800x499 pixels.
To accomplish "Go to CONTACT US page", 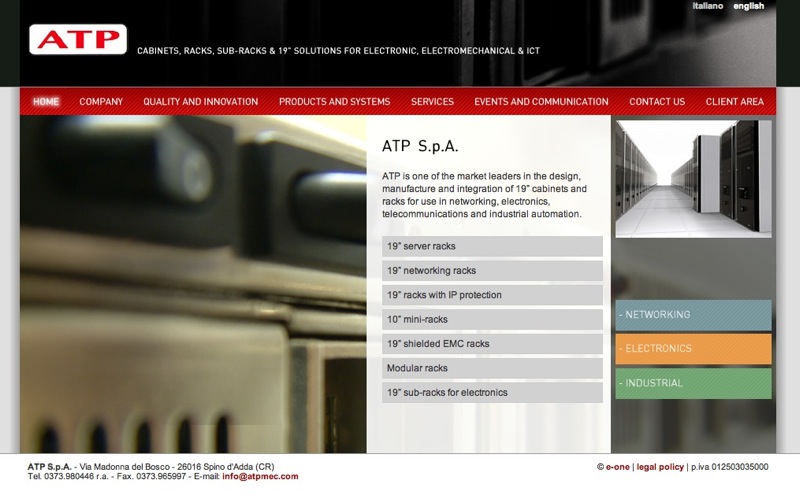I will [657, 102].
